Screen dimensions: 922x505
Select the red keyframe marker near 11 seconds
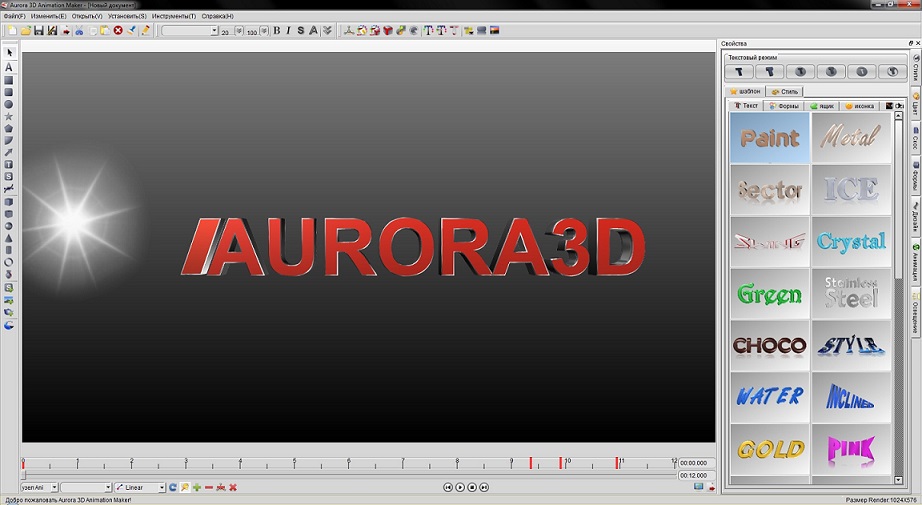click(617, 463)
